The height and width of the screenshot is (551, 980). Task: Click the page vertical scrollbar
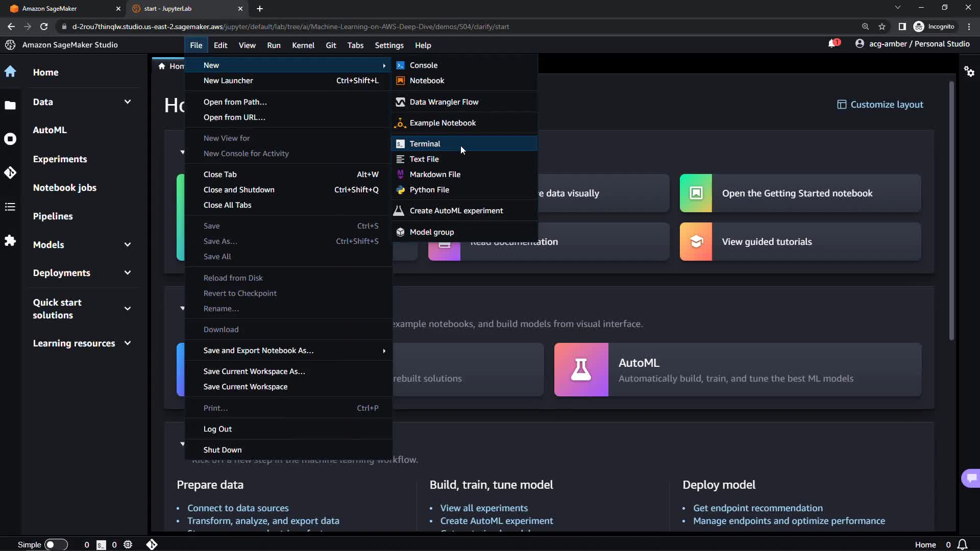(951, 209)
